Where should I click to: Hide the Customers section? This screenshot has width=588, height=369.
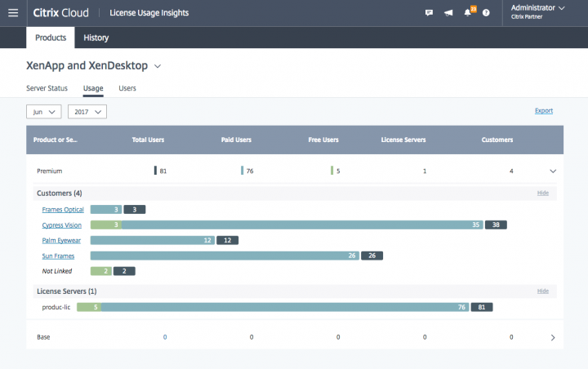[x=542, y=193]
